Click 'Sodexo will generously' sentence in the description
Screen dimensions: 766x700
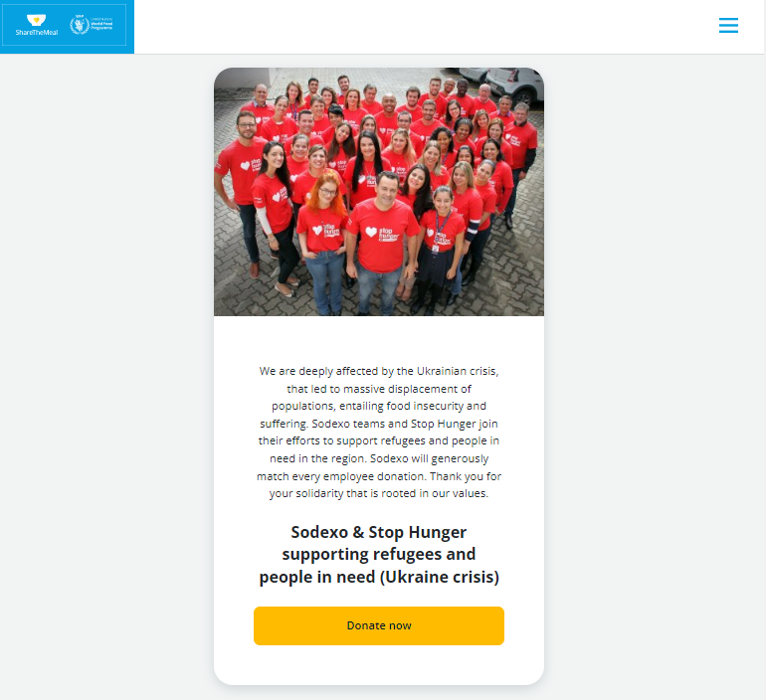click(x=430, y=458)
